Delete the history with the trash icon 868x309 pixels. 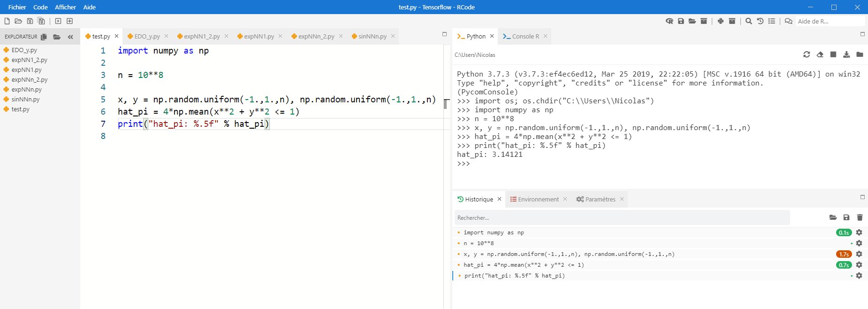pos(860,217)
